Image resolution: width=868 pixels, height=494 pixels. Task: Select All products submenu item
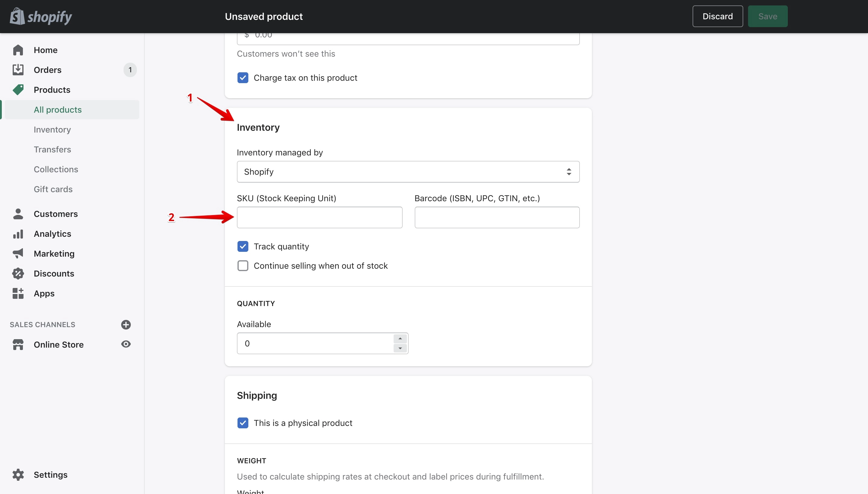72,110
